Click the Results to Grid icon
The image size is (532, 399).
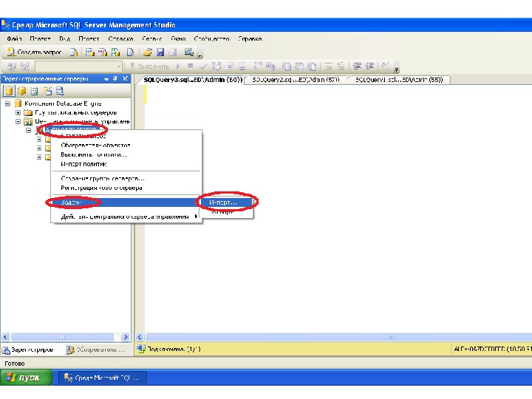(299, 66)
